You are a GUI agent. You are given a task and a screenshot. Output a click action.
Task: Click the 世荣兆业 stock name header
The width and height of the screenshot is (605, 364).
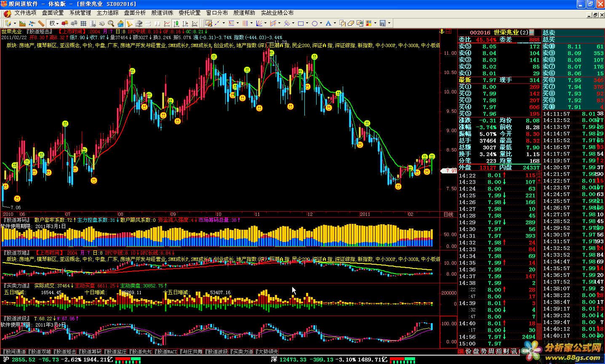506,32
